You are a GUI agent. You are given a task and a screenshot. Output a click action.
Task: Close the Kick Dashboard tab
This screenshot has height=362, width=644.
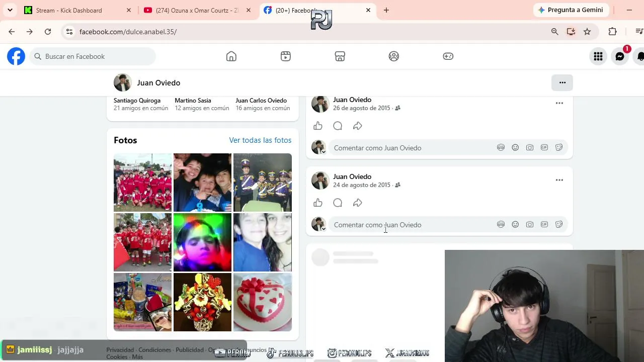129,10
